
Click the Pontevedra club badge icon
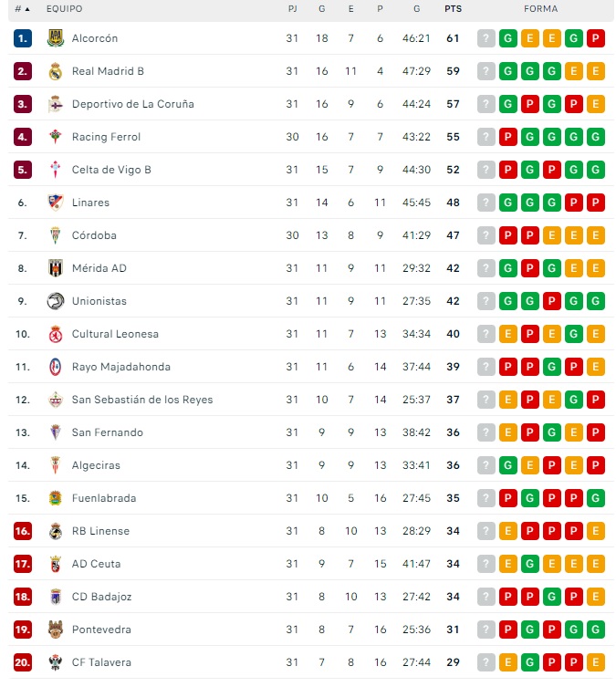coord(55,630)
